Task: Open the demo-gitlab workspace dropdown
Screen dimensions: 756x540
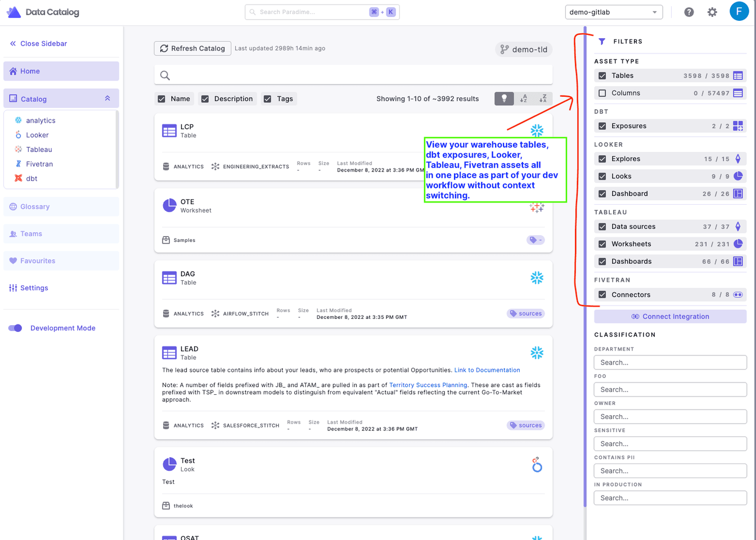Action: coord(614,12)
